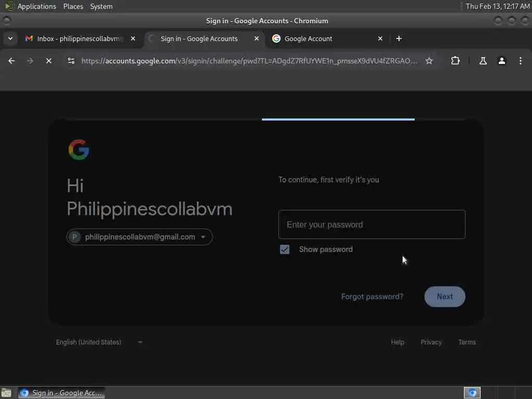The image size is (532, 399).
Task: Click the forward navigation arrow
Action: 30,61
